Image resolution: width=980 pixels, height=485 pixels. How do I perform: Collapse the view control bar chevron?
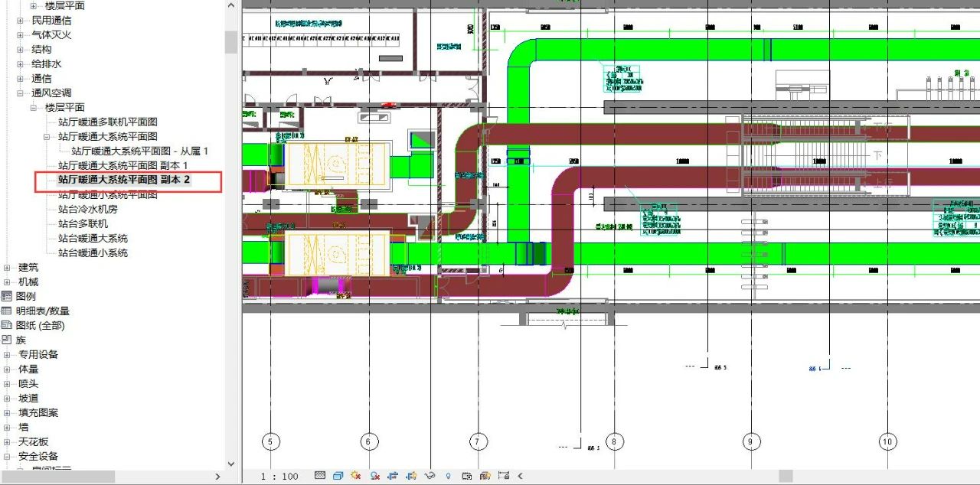pos(521,476)
